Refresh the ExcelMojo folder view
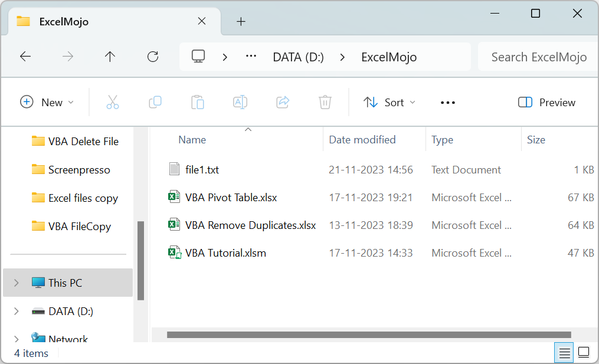The width and height of the screenshot is (599, 364). coord(153,57)
